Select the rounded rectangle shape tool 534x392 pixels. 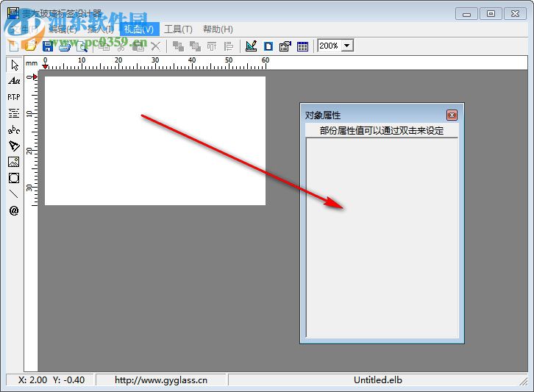14,178
